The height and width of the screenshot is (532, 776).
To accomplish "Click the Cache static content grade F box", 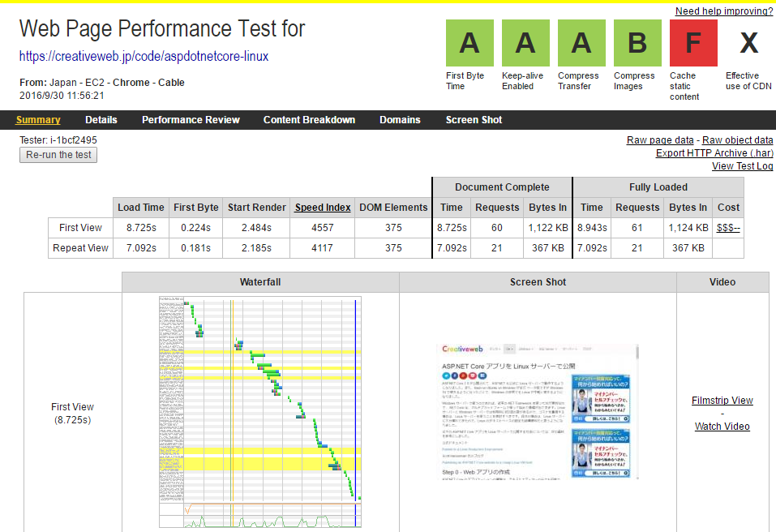I will click(693, 43).
